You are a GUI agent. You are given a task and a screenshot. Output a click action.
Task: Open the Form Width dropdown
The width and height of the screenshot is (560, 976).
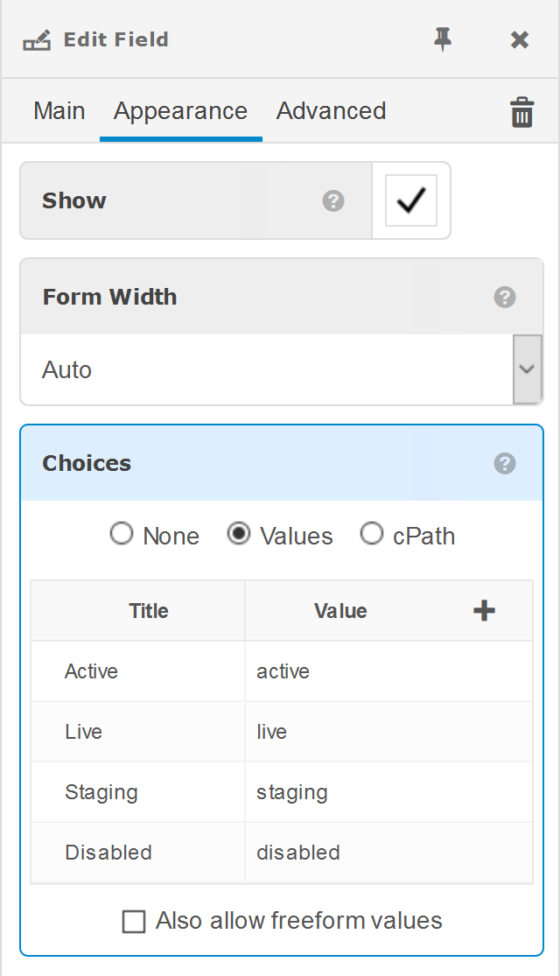527,369
